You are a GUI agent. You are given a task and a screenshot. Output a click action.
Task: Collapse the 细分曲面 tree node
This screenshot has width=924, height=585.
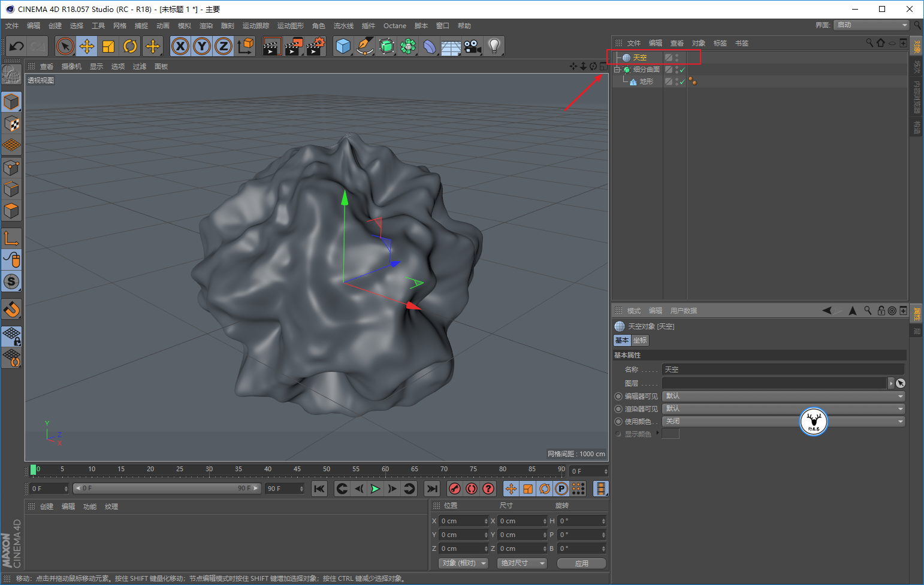(x=617, y=69)
